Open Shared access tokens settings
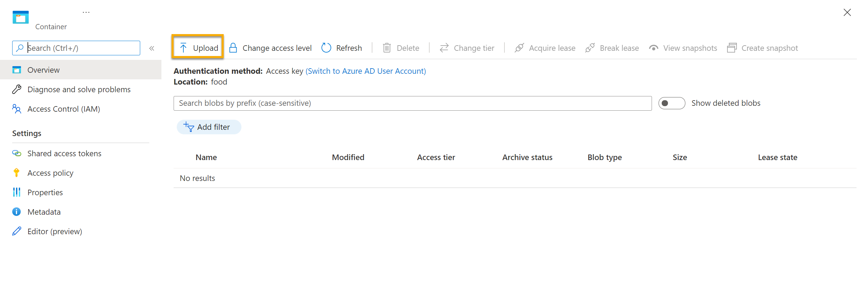The image size is (868, 293). [64, 153]
